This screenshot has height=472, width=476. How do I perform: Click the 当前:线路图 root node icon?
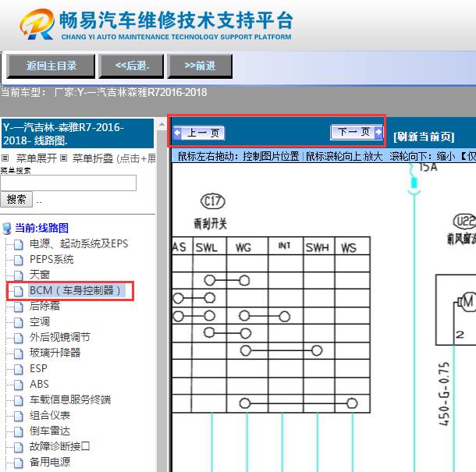(x=7, y=229)
